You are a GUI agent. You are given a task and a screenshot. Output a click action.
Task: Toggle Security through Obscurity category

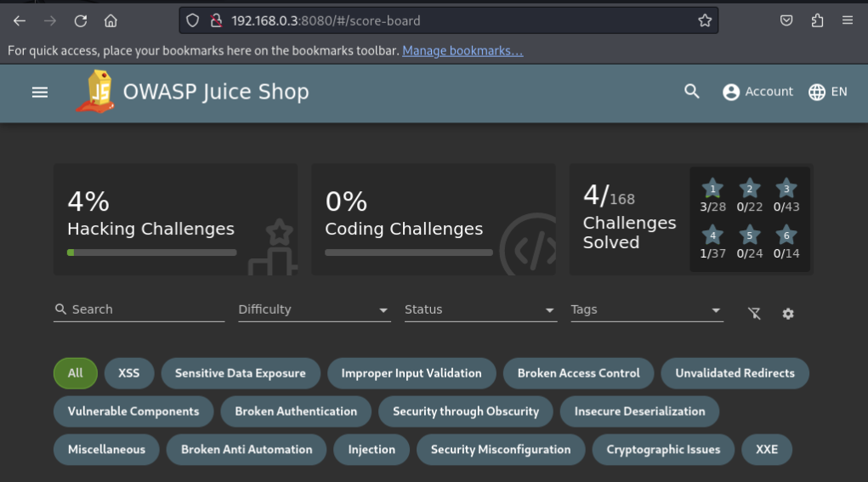point(466,411)
